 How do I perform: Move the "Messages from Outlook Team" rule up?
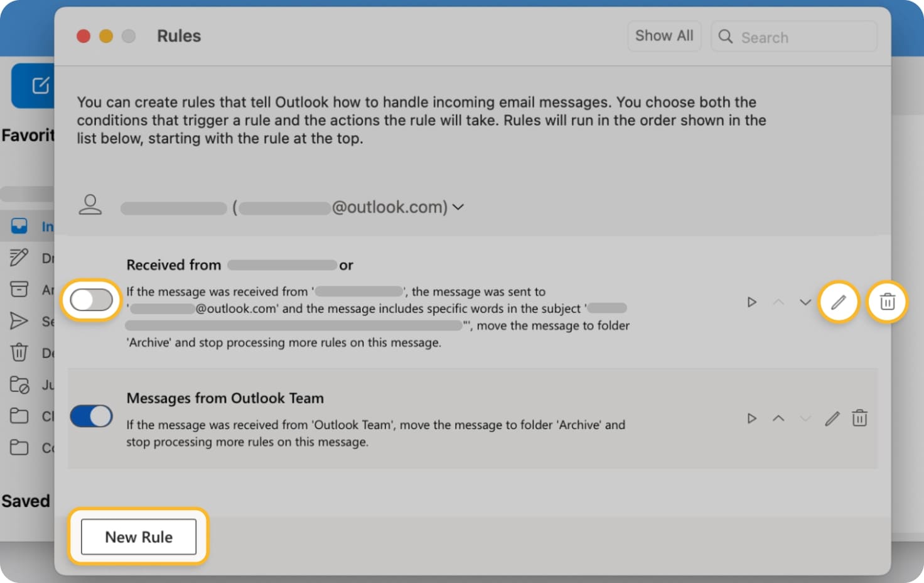point(779,418)
